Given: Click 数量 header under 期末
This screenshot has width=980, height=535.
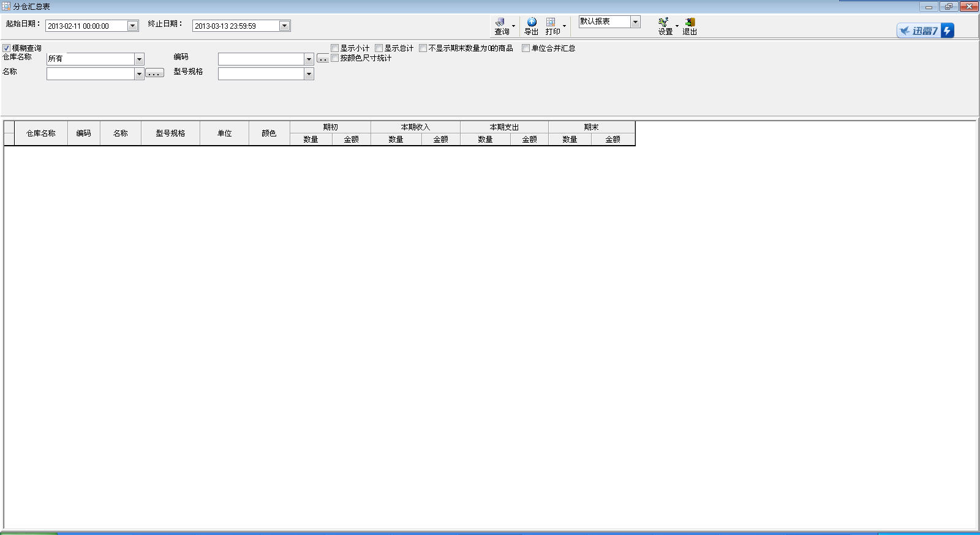Looking at the screenshot, I should [x=570, y=139].
